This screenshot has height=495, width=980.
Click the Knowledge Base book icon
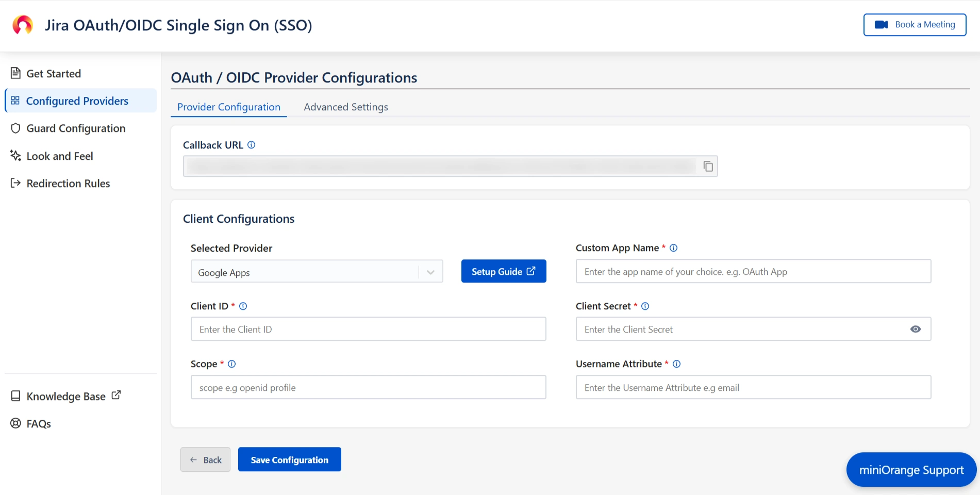tap(15, 396)
